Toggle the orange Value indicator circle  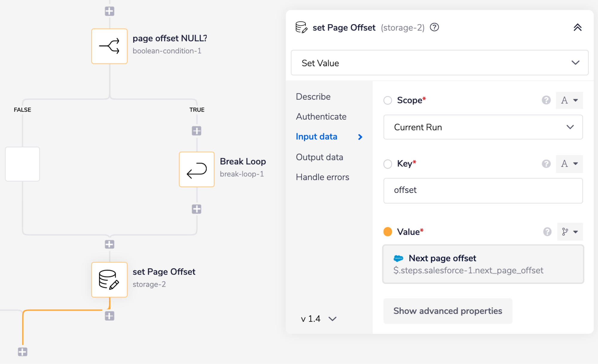388,232
